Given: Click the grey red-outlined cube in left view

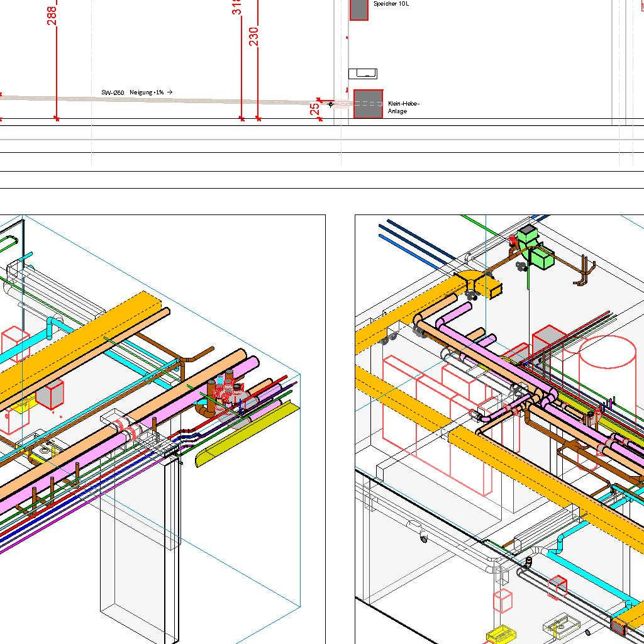Looking at the screenshot, I should (49, 394).
